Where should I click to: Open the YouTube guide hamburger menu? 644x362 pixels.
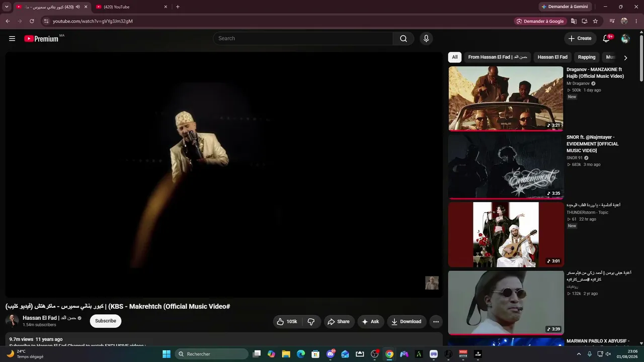[x=12, y=39]
